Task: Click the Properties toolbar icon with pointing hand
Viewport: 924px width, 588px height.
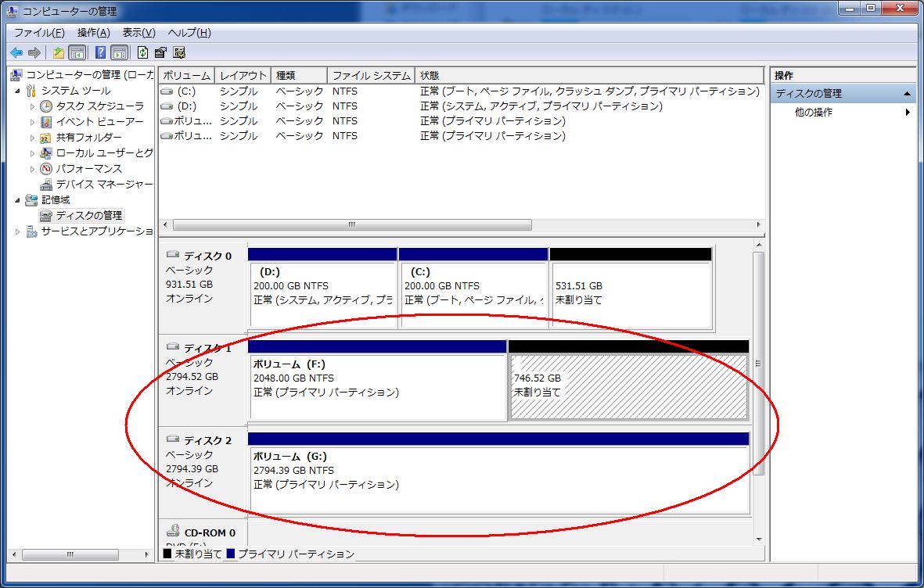Action: [x=160, y=53]
